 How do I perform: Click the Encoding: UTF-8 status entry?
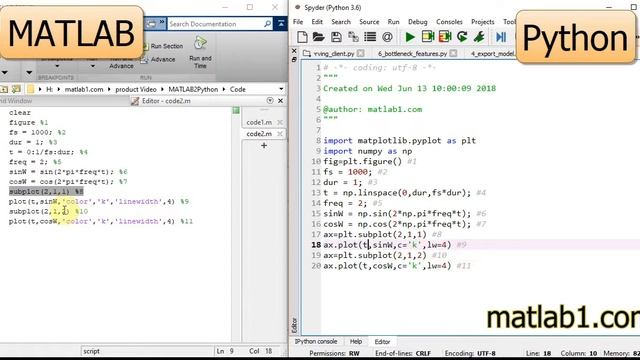(470, 353)
